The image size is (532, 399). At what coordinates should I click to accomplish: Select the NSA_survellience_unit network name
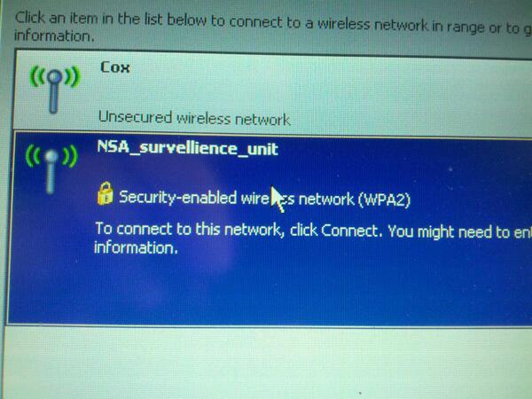click(188, 148)
